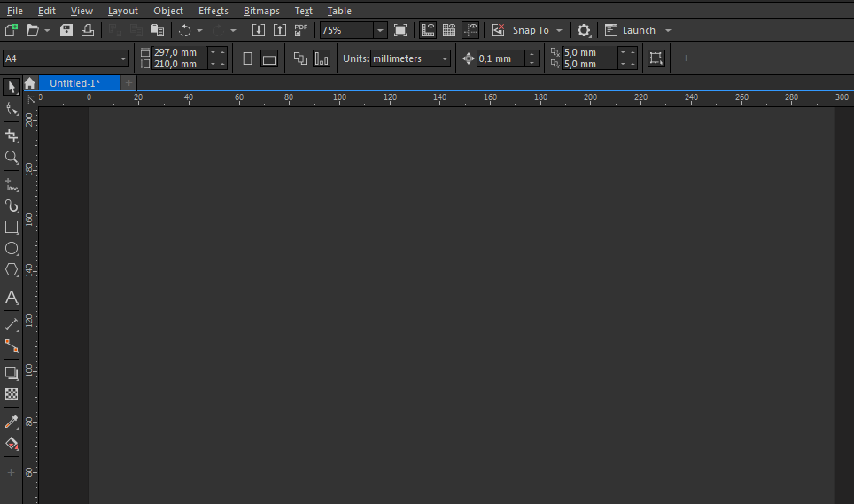This screenshot has height=504, width=854.
Task: Set page orientation to Landscape
Action: [269, 58]
